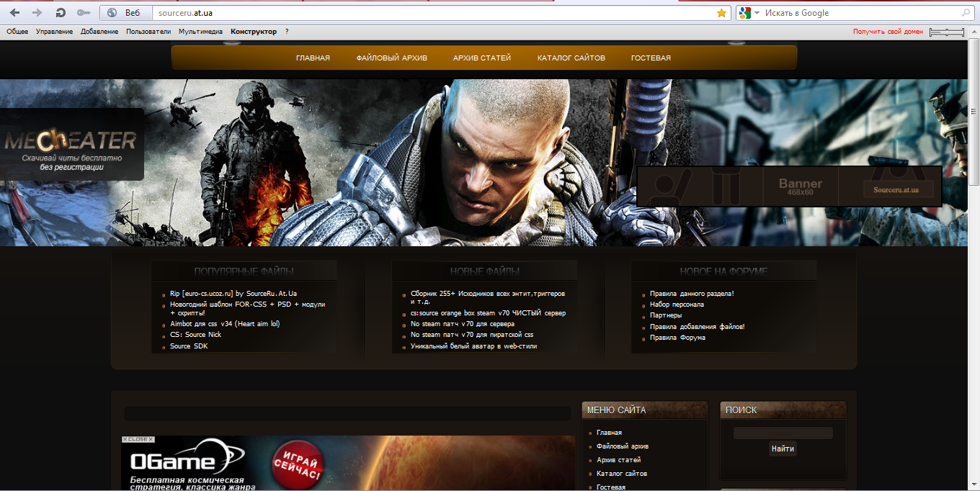Viewport: 980px width, 491px height.
Task: Click the Banner 468x60 placeholder
Action: click(800, 187)
